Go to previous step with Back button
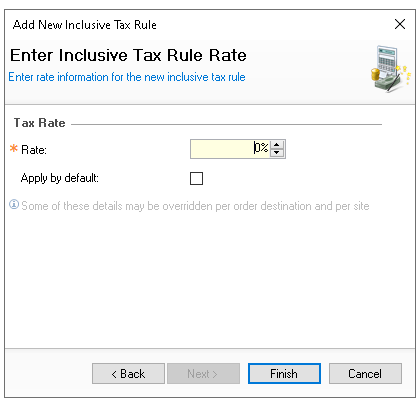Viewport: 420px width, 401px height. coord(128,374)
